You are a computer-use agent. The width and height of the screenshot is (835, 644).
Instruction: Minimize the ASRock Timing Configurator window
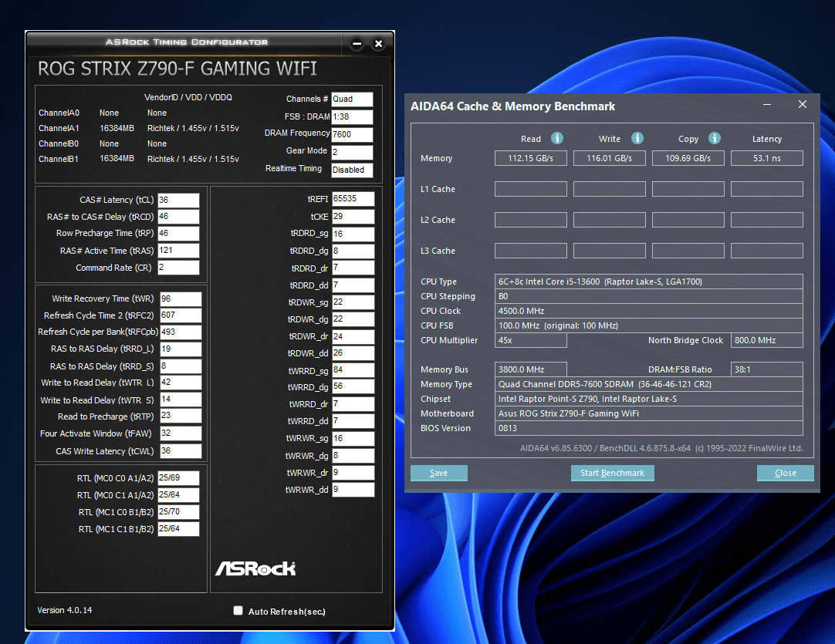pos(357,44)
